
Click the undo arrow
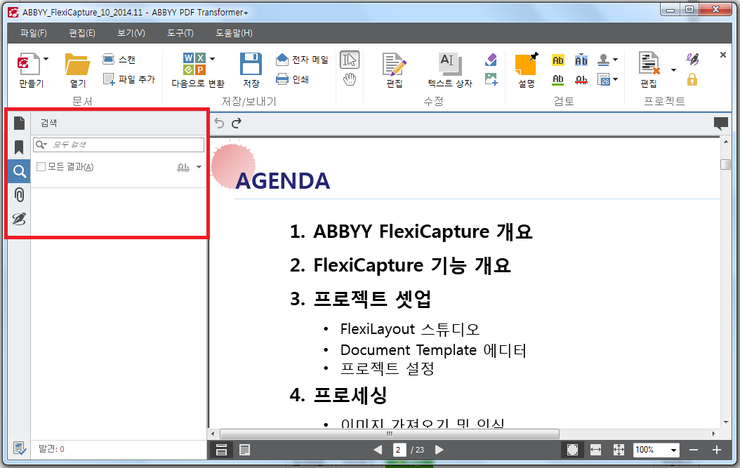219,123
